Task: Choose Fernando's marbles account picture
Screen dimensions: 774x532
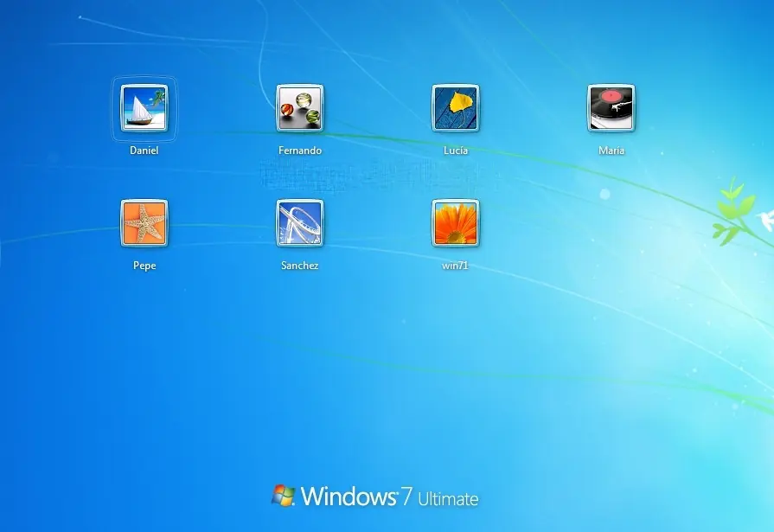Action: [x=299, y=107]
